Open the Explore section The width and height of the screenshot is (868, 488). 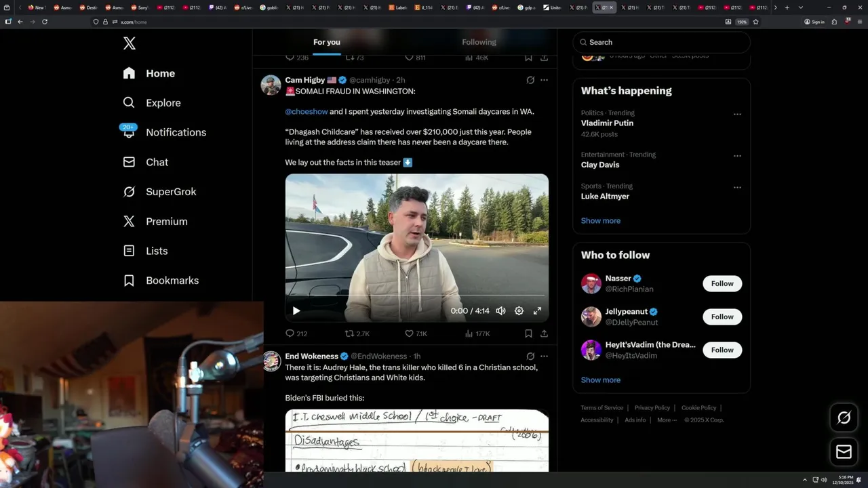(x=152, y=103)
